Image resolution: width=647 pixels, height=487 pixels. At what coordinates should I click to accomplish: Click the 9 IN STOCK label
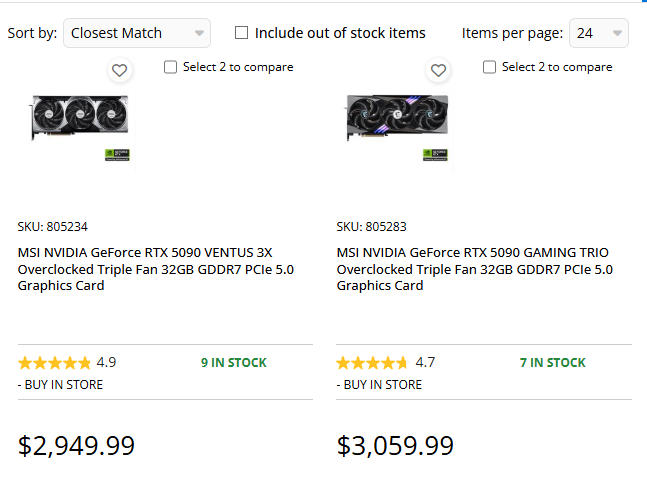[234, 363]
